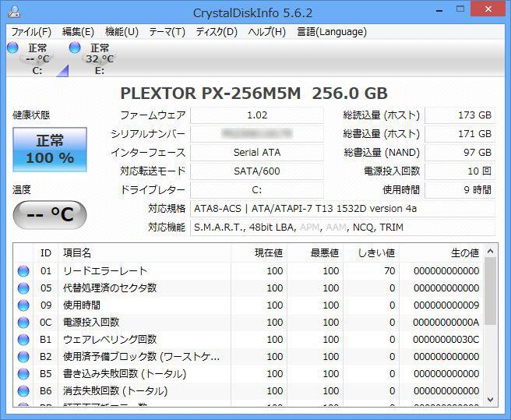
Task: Click the firmware value 1.02
Action: pos(257,115)
